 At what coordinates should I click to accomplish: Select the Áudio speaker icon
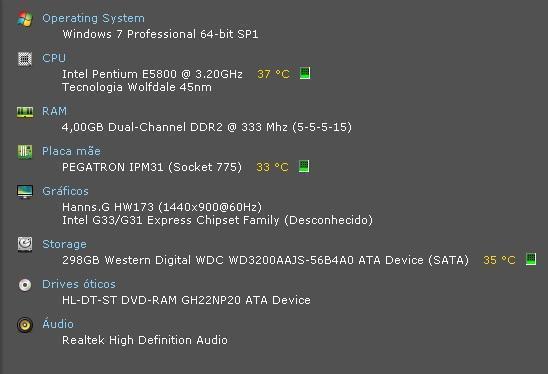pyautogui.click(x=25, y=325)
